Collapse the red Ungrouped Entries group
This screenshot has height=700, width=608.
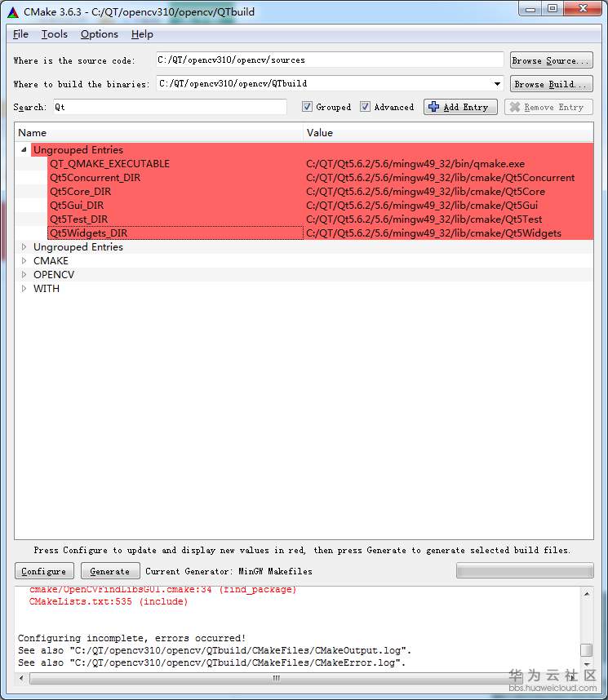(24, 150)
